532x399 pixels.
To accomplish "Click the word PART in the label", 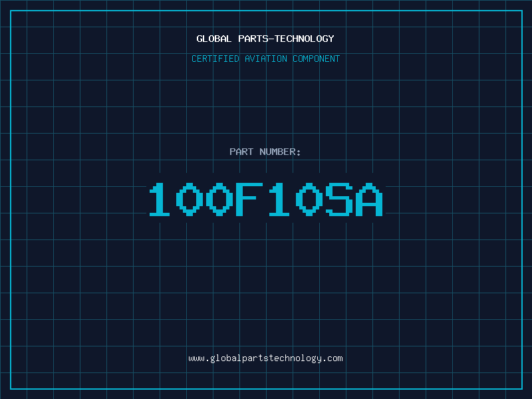I will (241, 152).
